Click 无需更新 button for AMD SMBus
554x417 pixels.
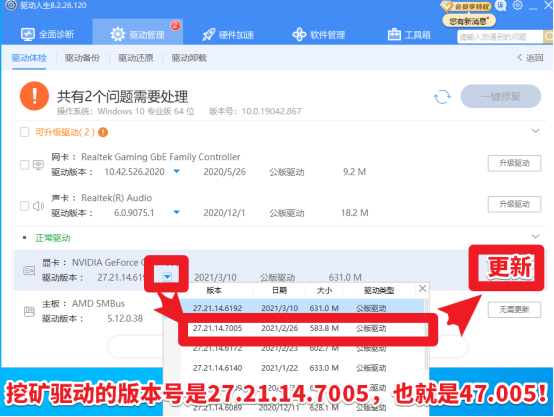click(514, 310)
